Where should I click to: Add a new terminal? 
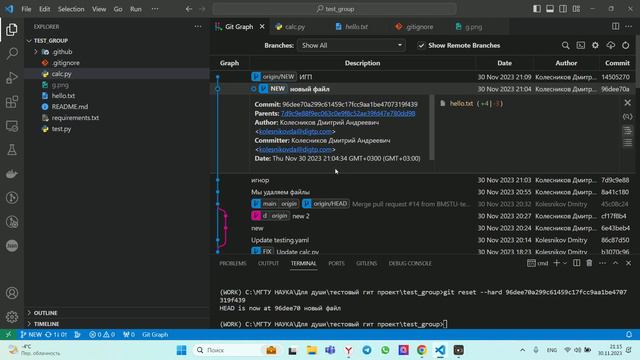coord(556,263)
